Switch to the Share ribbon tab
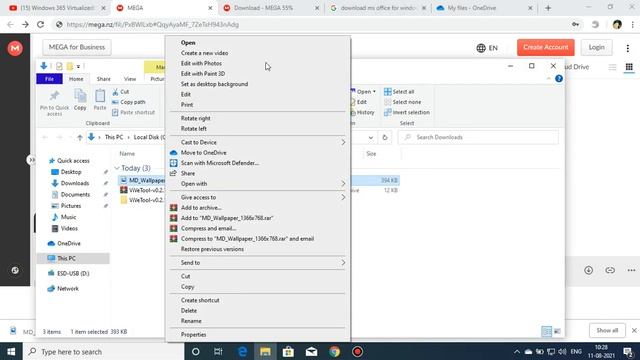Image resolution: width=640 pixels, height=360 pixels. [104, 79]
